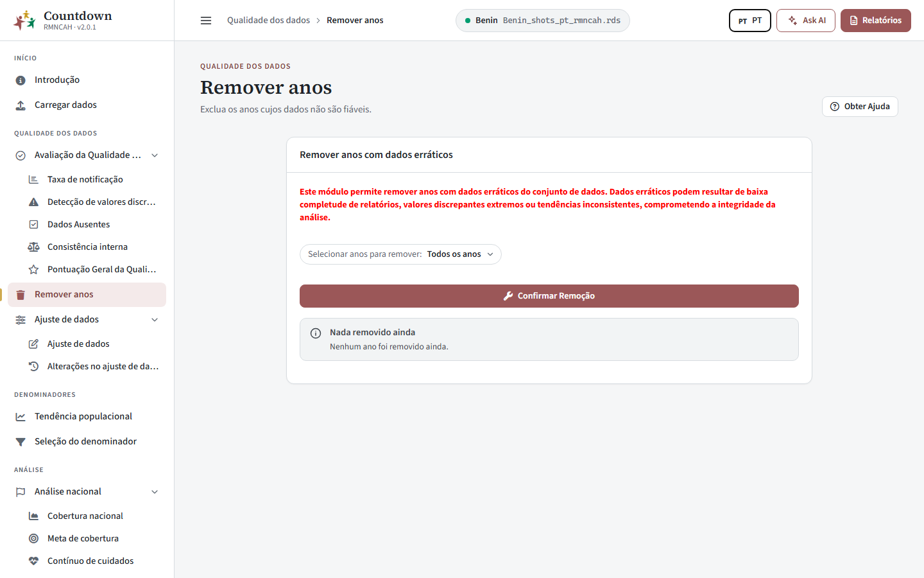
Task: Open the Selecionar anos para remover dropdown
Action: 400,254
